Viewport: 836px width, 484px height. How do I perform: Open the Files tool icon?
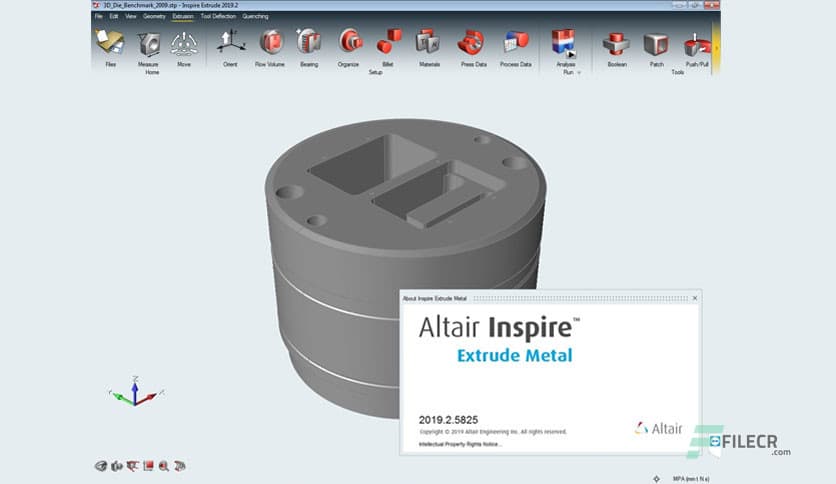[110, 43]
